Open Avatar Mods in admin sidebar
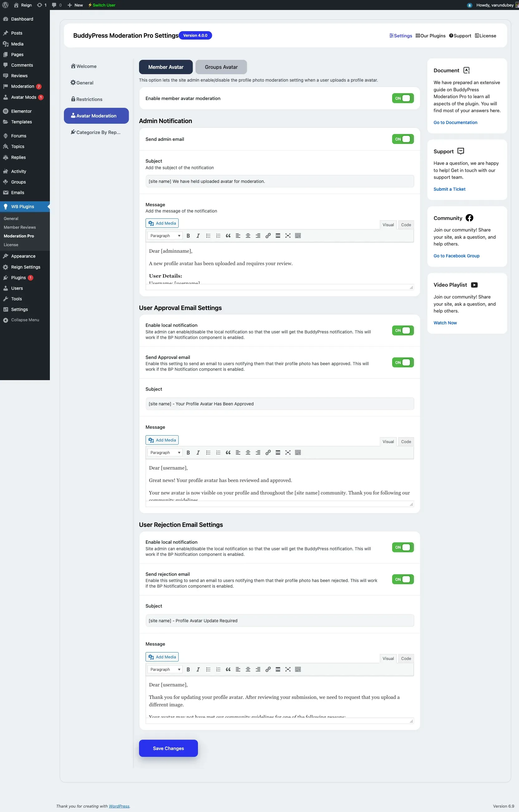The height and width of the screenshot is (812, 519). 25,97
